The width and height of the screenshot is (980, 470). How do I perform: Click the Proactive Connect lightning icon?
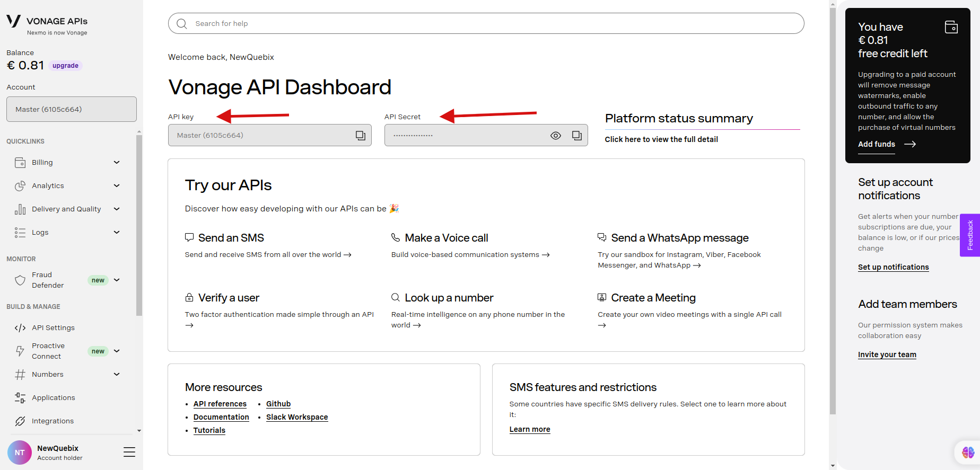pos(20,351)
